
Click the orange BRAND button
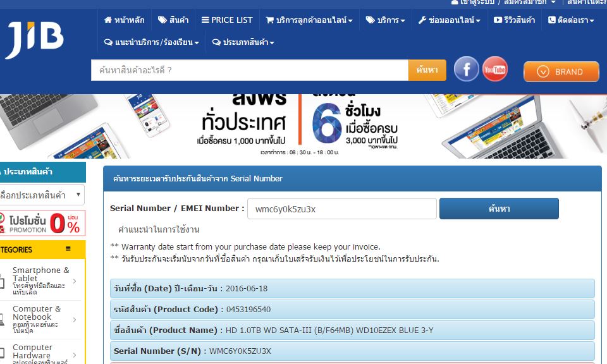pos(561,71)
